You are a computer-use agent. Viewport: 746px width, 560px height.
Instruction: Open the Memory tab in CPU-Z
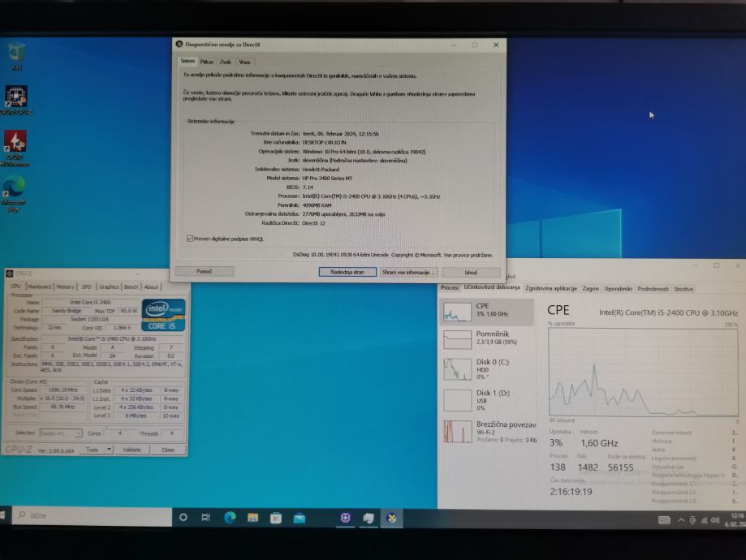66,287
